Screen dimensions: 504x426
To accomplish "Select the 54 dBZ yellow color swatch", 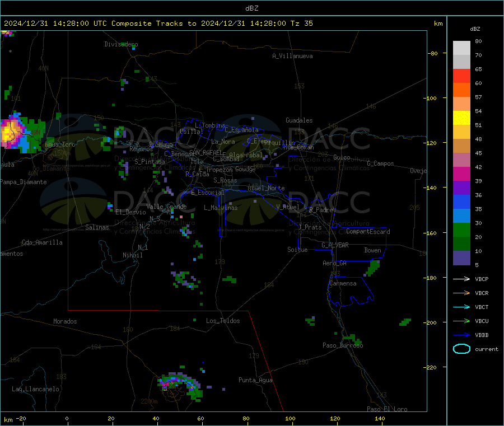I will [461, 118].
